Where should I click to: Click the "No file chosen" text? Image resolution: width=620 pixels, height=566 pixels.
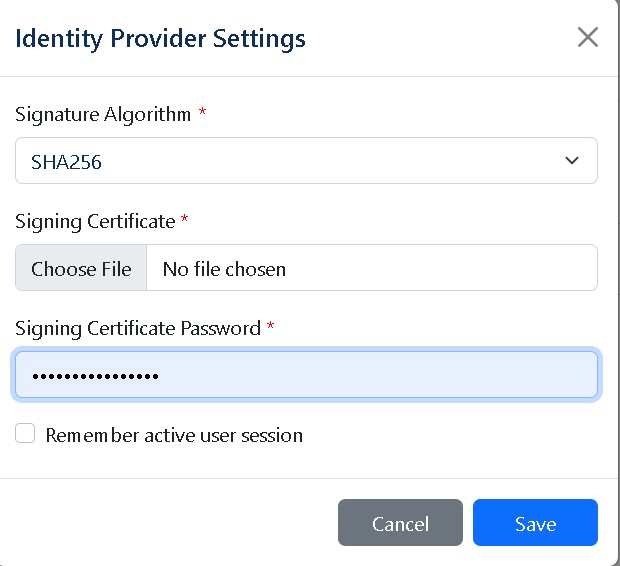pyautogui.click(x=224, y=269)
